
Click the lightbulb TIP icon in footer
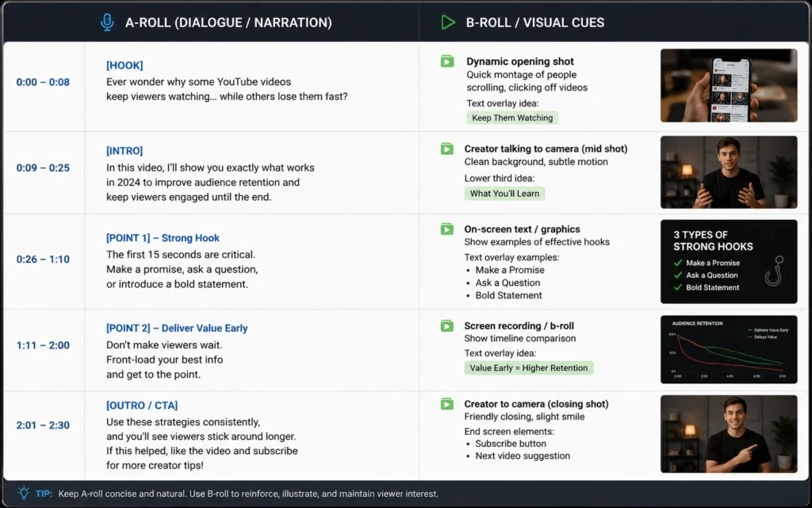click(x=24, y=494)
